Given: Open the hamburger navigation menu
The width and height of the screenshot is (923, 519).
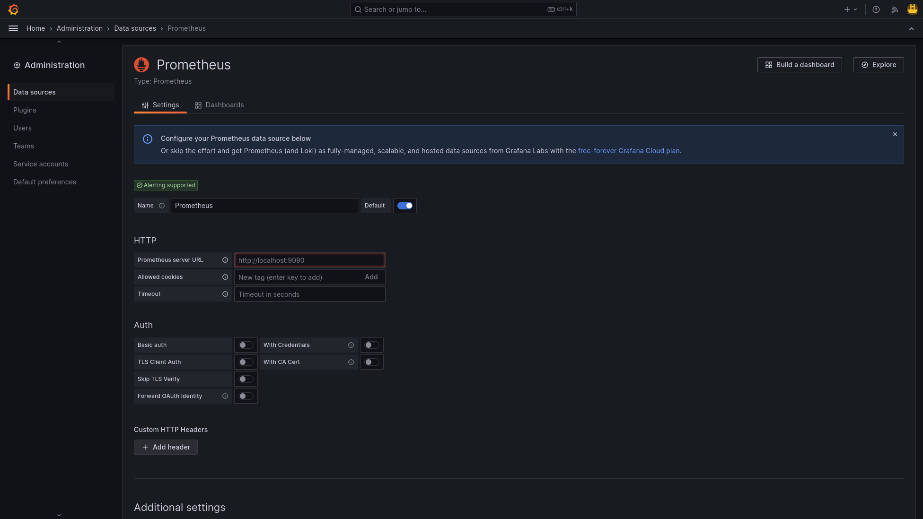Looking at the screenshot, I should pyautogui.click(x=13, y=28).
